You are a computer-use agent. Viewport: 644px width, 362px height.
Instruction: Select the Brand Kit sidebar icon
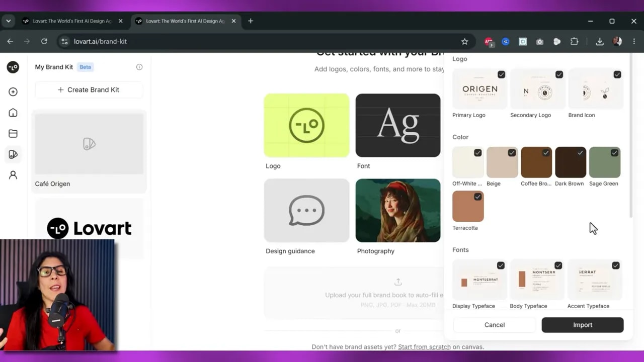coord(13,154)
